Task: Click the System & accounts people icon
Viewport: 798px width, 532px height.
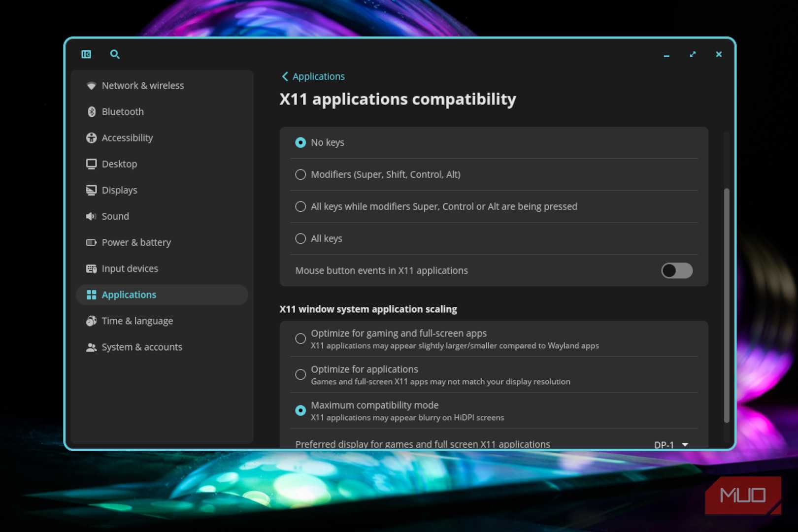Action: [91, 347]
